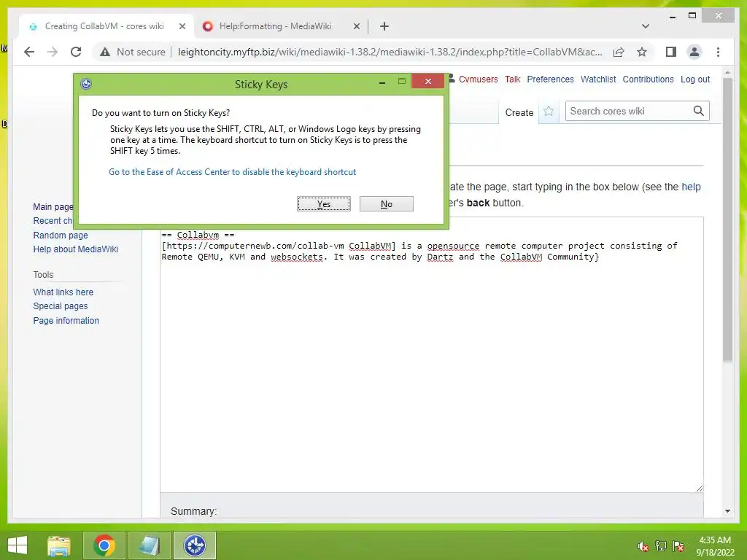Viewport: 747px width, 560px height.
Task: Open the Watchlist link
Action: point(598,79)
